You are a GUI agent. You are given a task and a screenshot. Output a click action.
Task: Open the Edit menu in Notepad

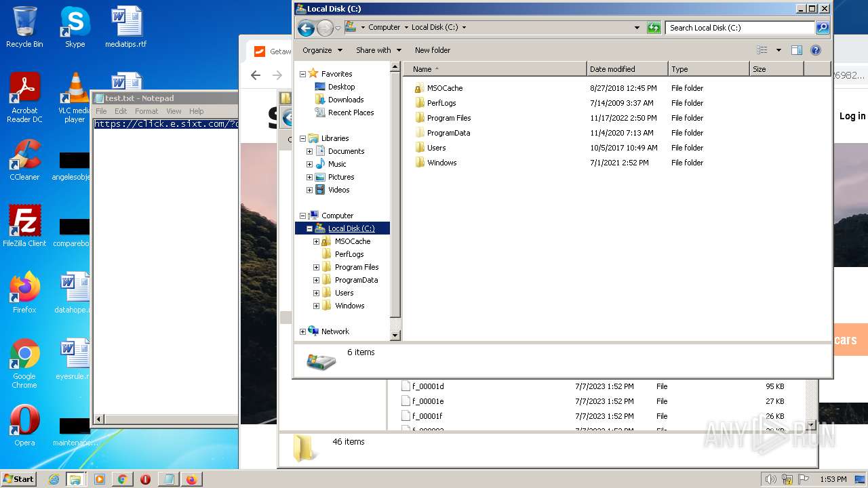pos(121,111)
